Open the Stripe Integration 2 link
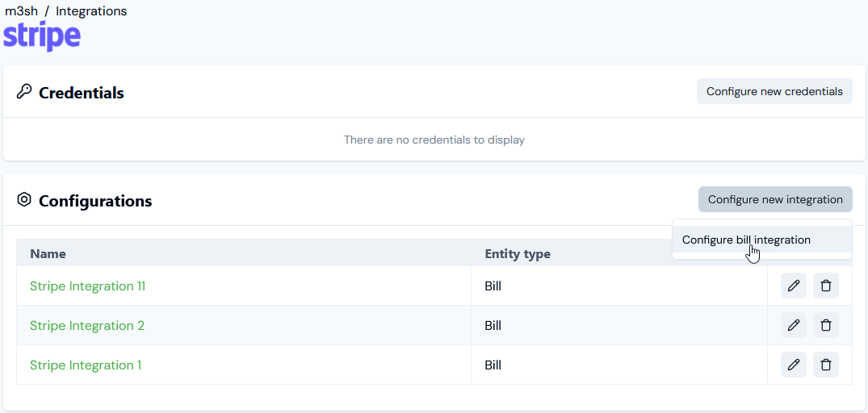868x413 pixels. (x=87, y=325)
